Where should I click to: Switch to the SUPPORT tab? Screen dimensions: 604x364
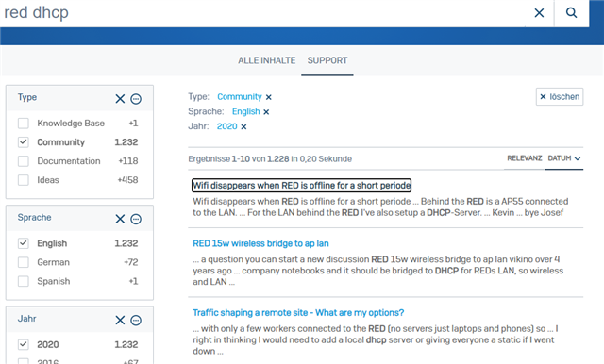pos(327,60)
